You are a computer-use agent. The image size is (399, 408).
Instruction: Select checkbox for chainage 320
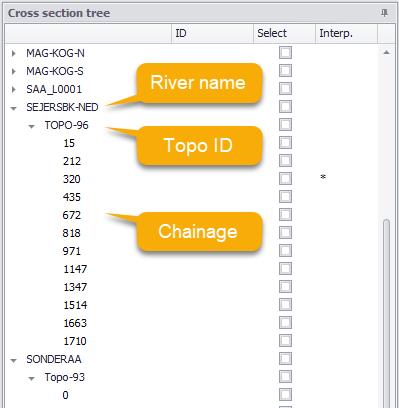[x=285, y=179]
